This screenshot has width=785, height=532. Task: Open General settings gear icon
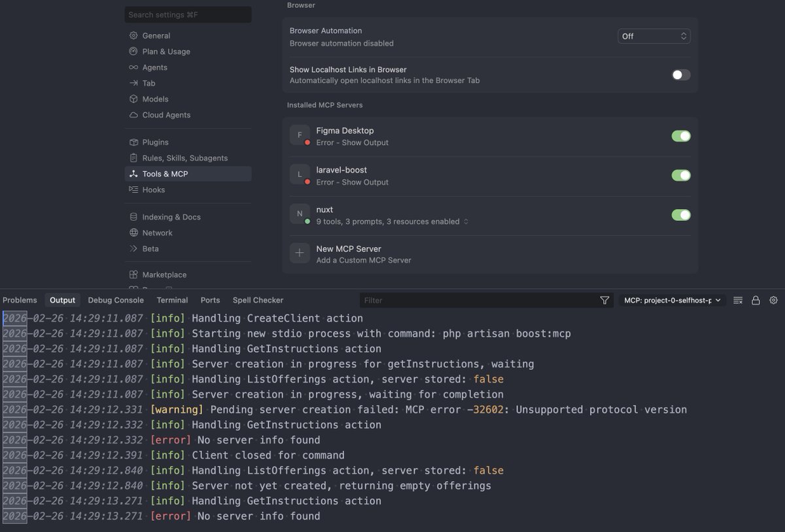(x=133, y=36)
